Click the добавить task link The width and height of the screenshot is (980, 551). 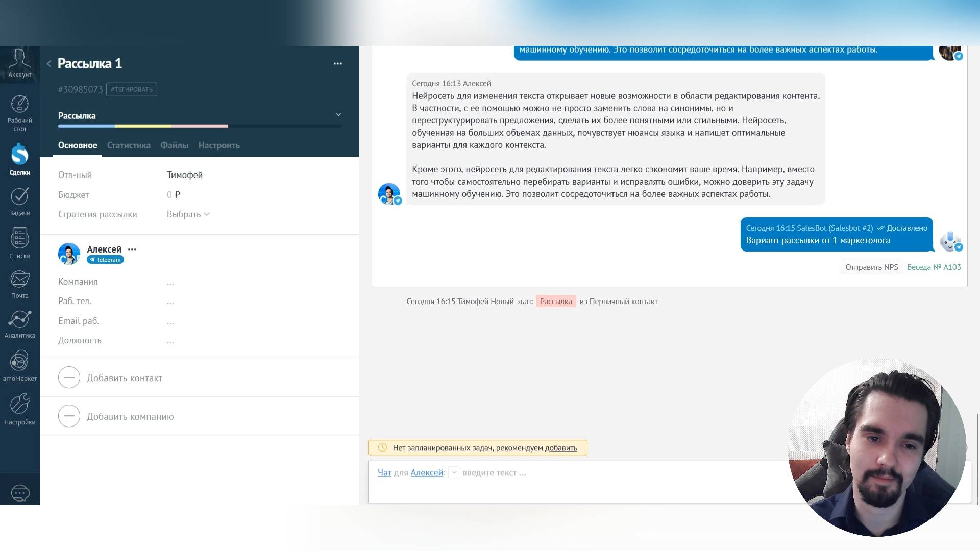[560, 448]
